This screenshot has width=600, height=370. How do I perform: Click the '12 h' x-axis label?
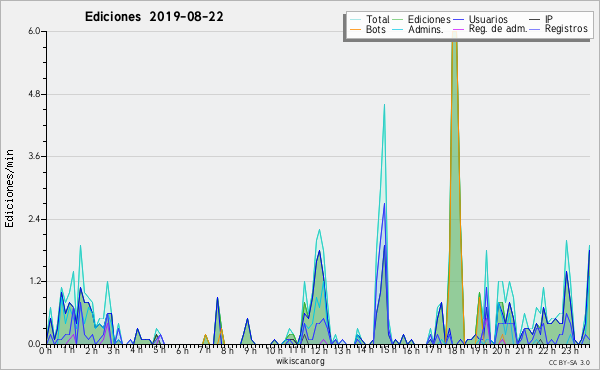tap(319, 350)
